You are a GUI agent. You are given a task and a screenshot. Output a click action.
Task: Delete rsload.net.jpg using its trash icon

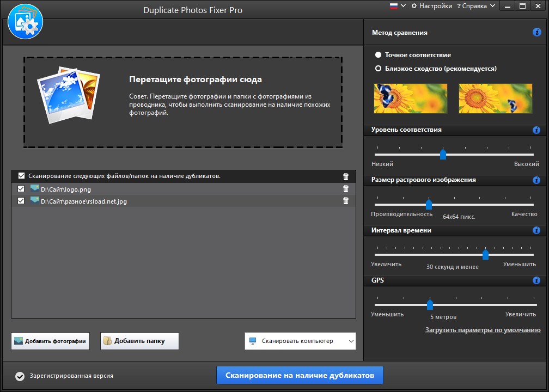[345, 200]
